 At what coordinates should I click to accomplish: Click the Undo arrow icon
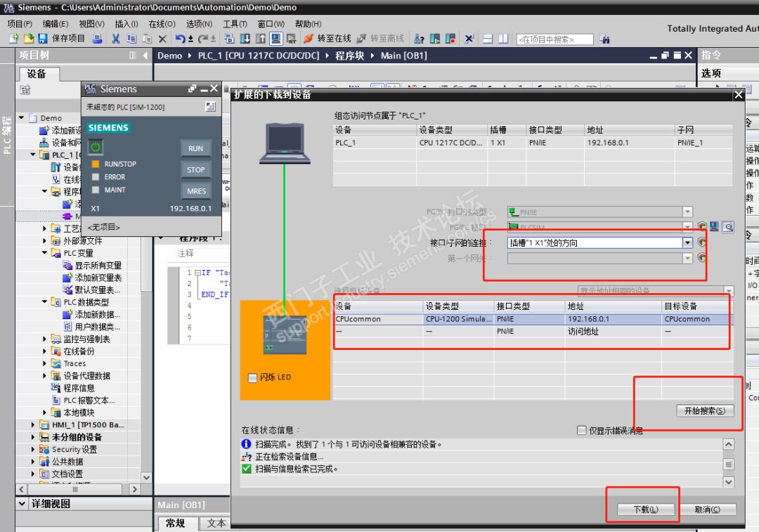pos(180,39)
